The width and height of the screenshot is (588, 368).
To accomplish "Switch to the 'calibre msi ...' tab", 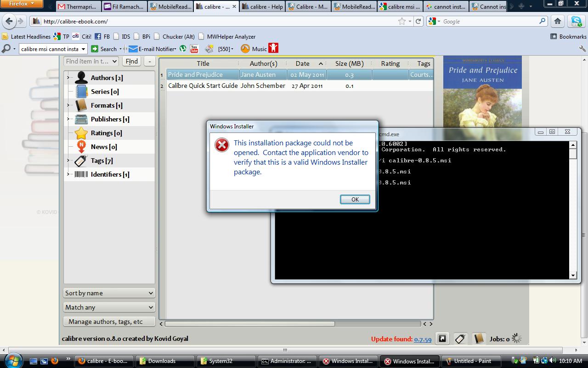I will (x=400, y=6).
